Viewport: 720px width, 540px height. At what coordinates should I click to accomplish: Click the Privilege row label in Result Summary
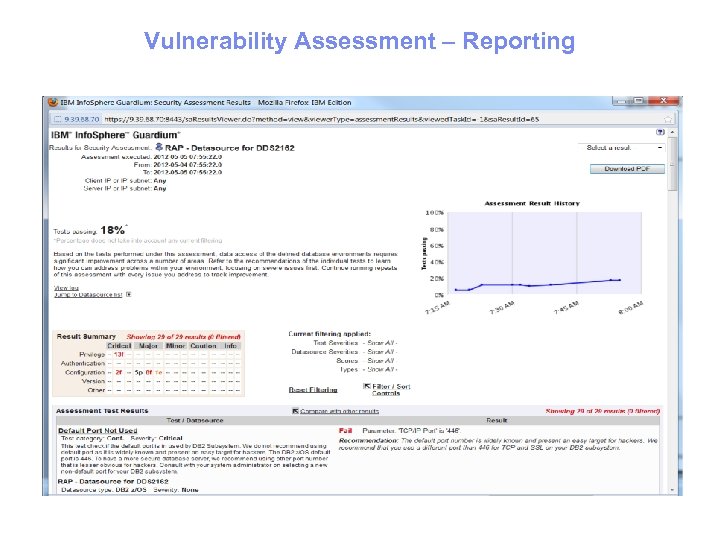pyautogui.click(x=92, y=354)
